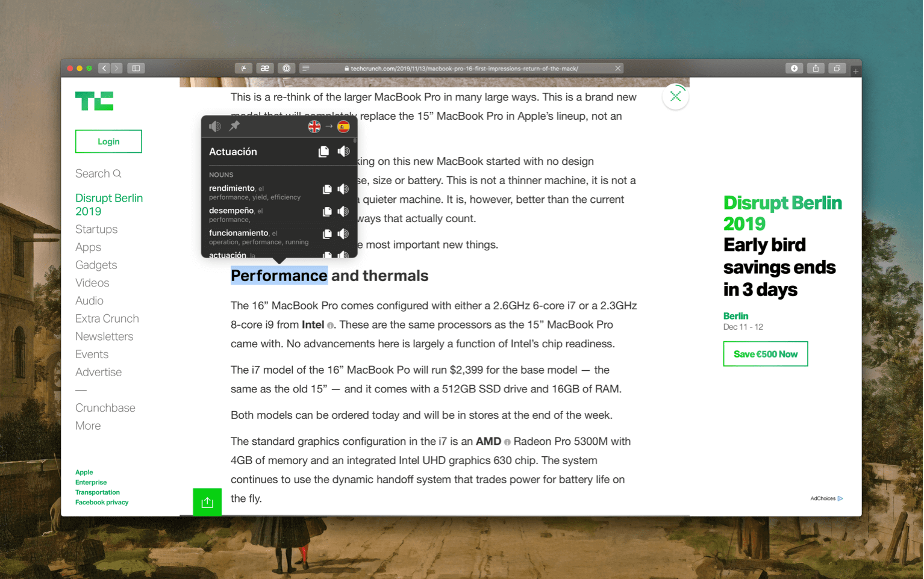Open the sidebar Search field
This screenshot has height=579, width=924.
tap(98, 173)
